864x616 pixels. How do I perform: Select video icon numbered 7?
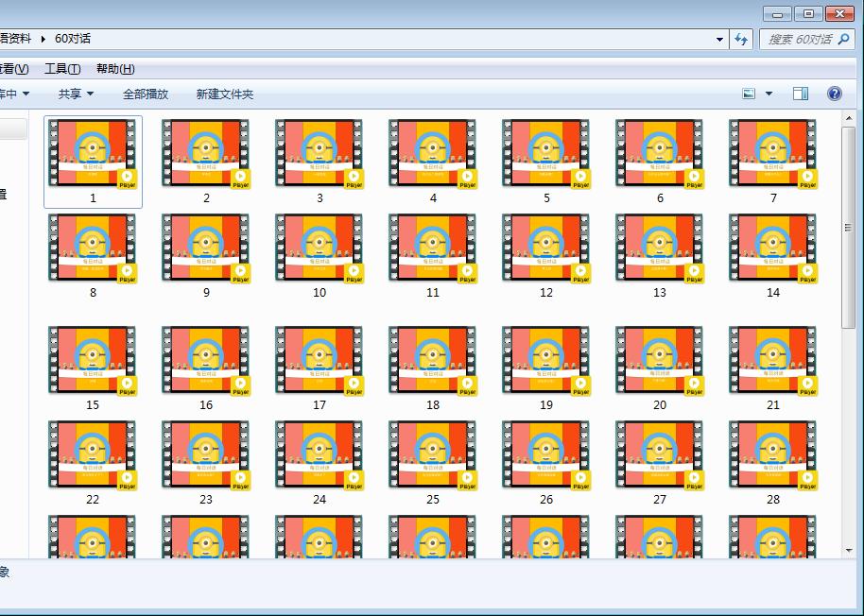click(x=773, y=154)
